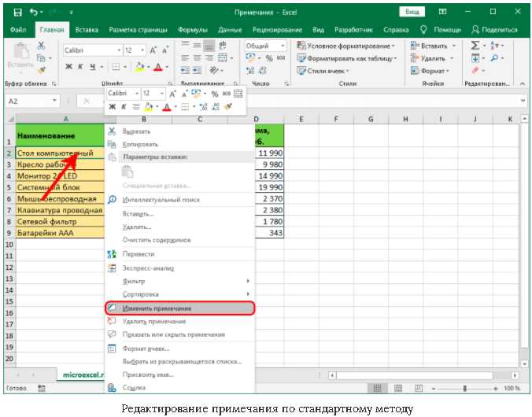The height and width of the screenshot is (417, 532).
Task: Click the zoom slider handle in the status bar
Action: (x=464, y=388)
